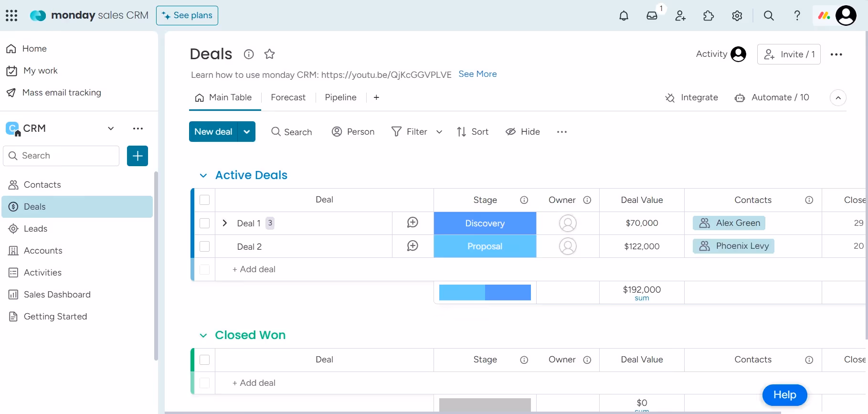868x414 pixels.
Task: Click See More description link
Action: 477,74
